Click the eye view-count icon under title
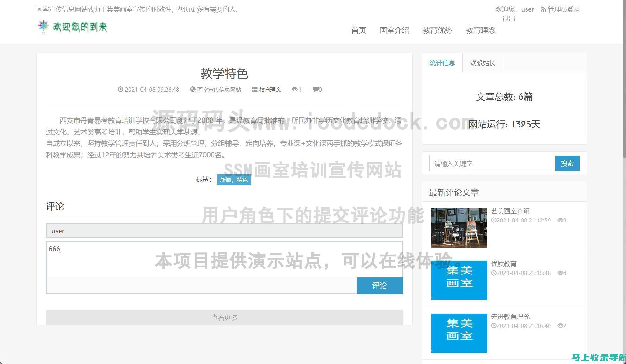Image resolution: width=626 pixels, height=364 pixels. click(295, 89)
